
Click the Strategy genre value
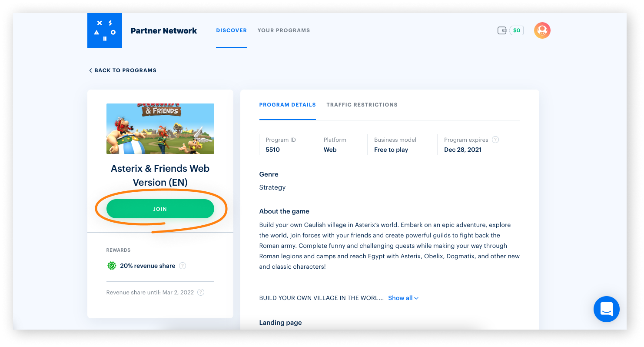[x=272, y=187]
